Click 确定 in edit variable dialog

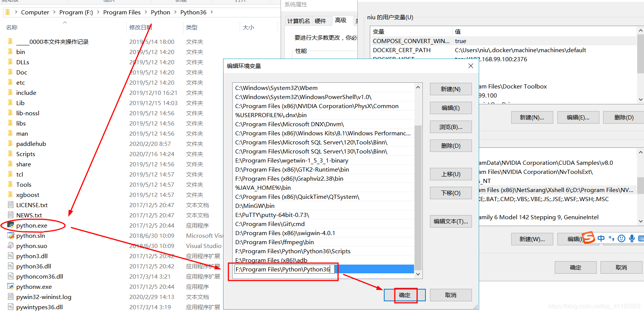click(405, 295)
